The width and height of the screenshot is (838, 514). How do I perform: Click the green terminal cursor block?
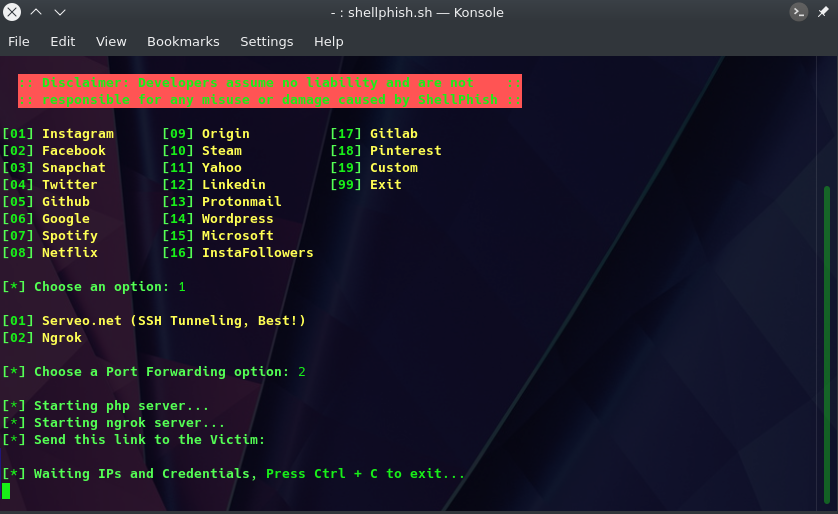pos(6,490)
